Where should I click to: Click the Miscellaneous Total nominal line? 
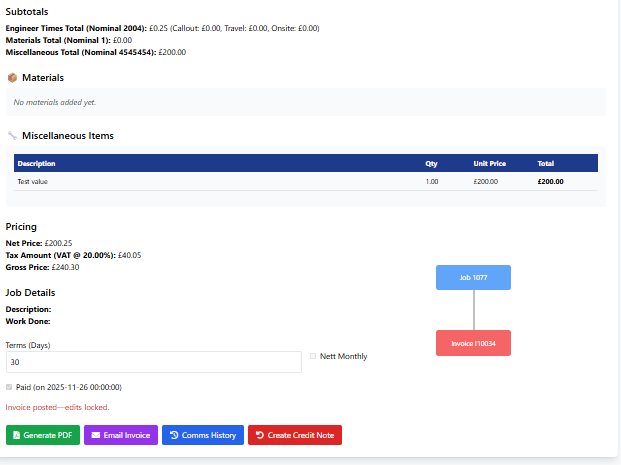tap(95, 52)
